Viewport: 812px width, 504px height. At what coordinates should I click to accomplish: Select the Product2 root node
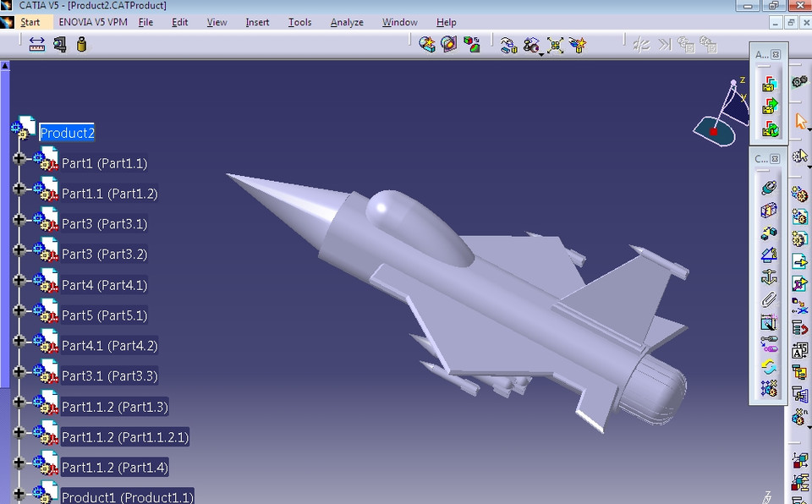pos(67,133)
